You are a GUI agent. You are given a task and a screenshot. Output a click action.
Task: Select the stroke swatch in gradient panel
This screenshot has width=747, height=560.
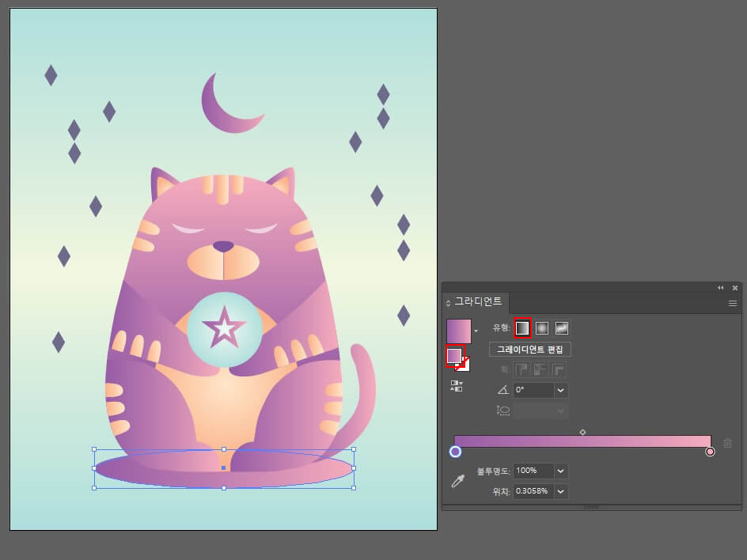pyautogui.click(x=464, y=365)
